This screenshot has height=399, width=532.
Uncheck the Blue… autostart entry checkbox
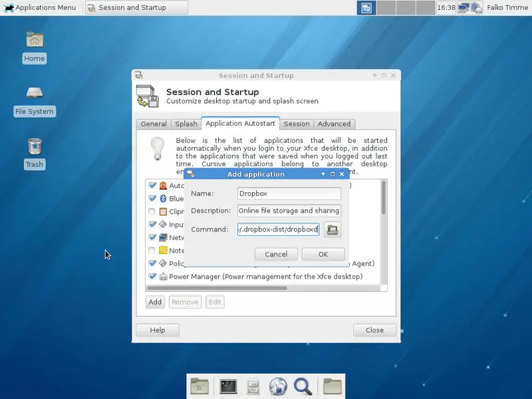click(x=152, y=198)
